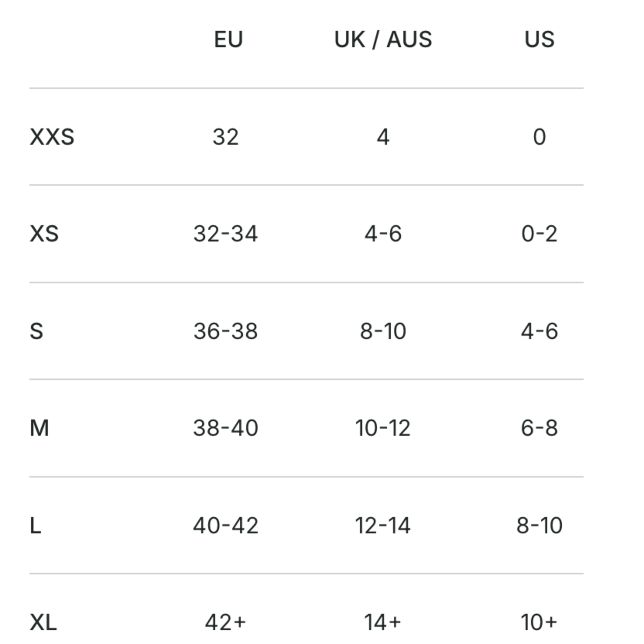Select the XS size row label

coord(44,234)
